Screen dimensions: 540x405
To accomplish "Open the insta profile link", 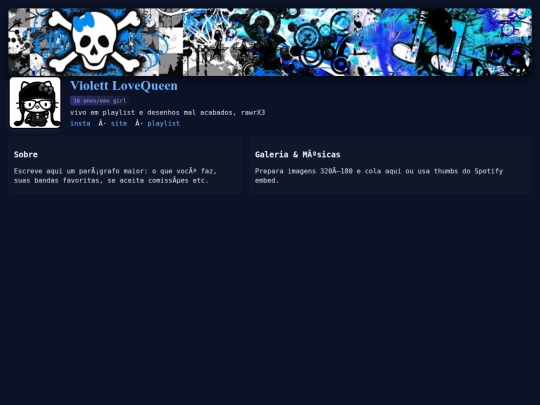I will [x=80, y=123].
